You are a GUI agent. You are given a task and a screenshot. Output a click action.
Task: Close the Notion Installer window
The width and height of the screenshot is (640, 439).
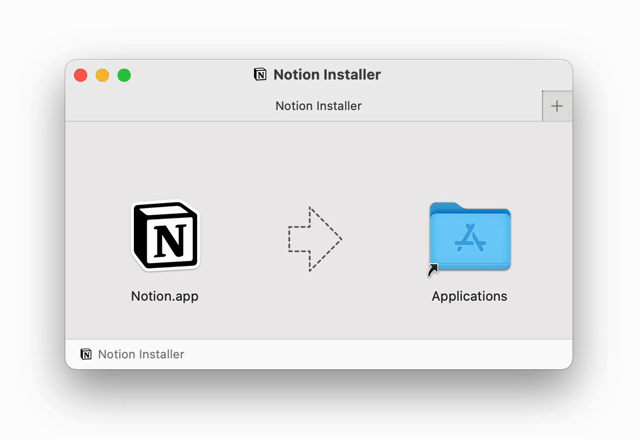click(x=80, y=75)
